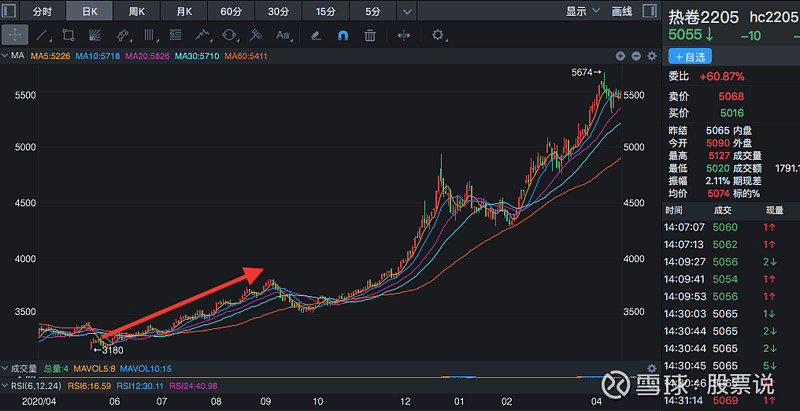This screenshot has height=411, width=800.
Task: Collapse the 成交量 volume panel chevron
Action: pos(5,368)
